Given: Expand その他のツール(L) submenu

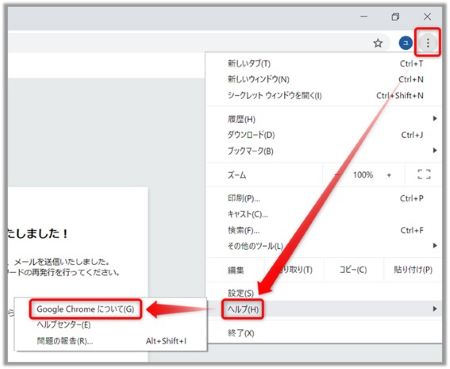Looking at the screenshot, I should click(324, 246).
